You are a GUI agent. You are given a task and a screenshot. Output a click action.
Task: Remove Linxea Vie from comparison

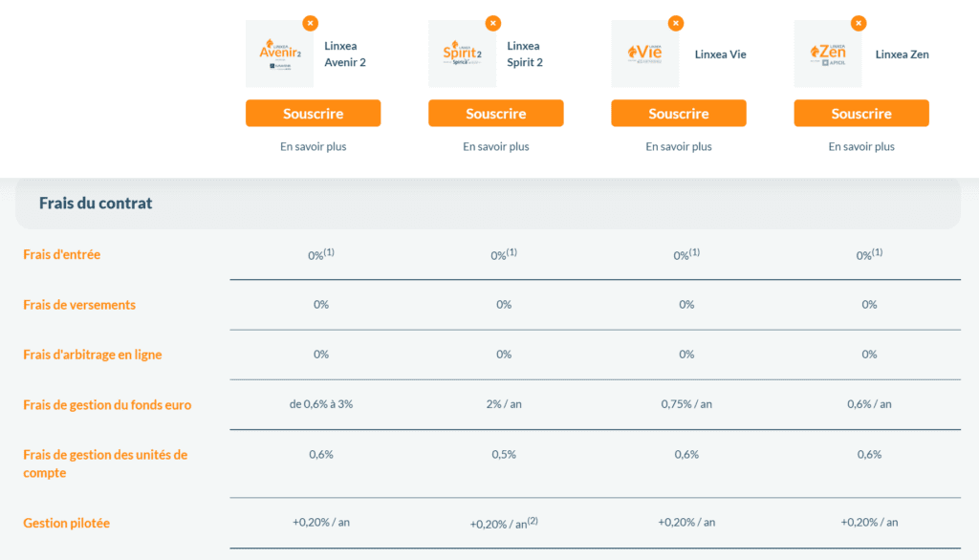[x=675, y=23]
